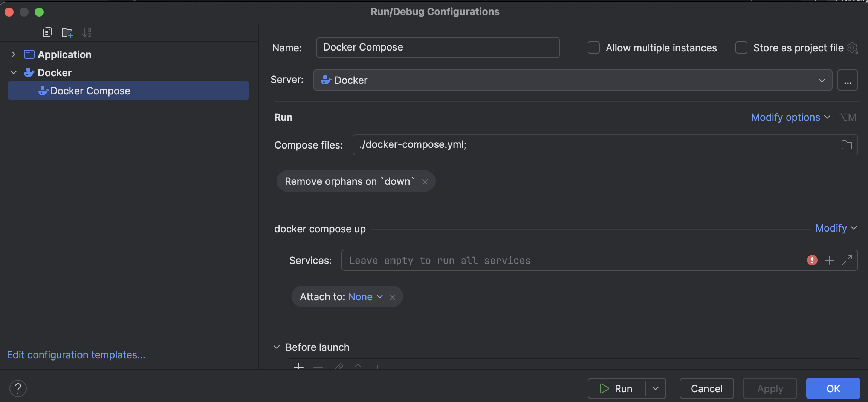The height and width of the screenshot is (402, 868).
Task: Apply the configuration changes
Action: [769, 388]
